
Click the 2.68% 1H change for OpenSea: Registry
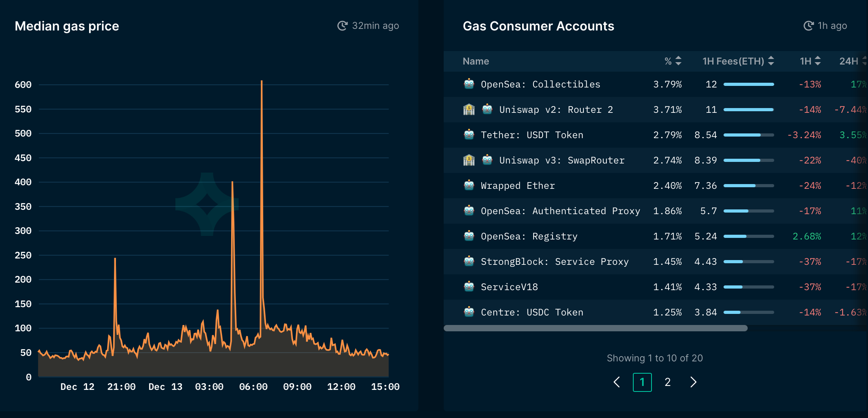click(x=807, y=236)
